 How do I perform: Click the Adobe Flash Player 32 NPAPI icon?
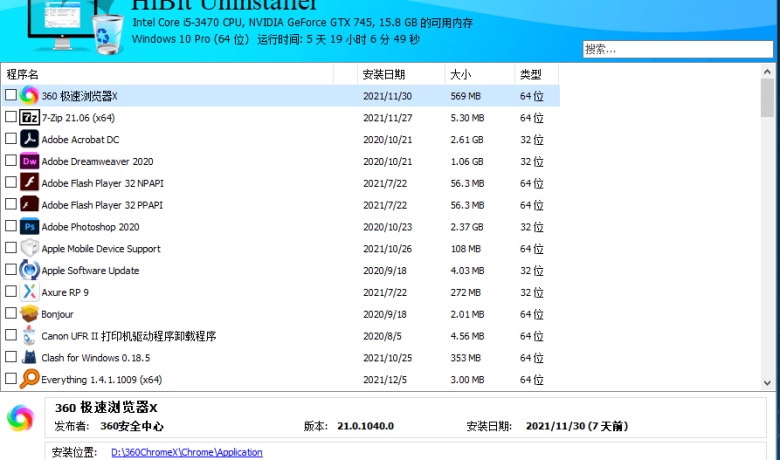(29, 183)
